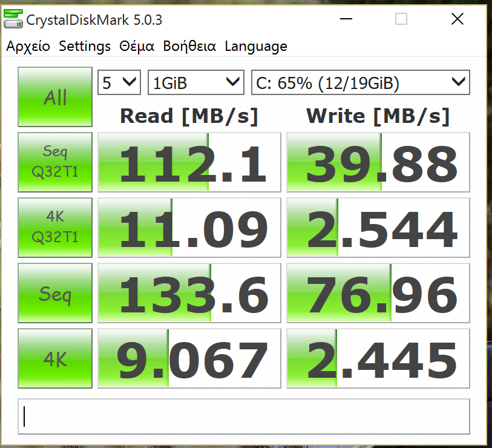This screenshot has height=448, width=492.
Task: Minimize the CrystalDiskMark window
Action: coord(346,19)
